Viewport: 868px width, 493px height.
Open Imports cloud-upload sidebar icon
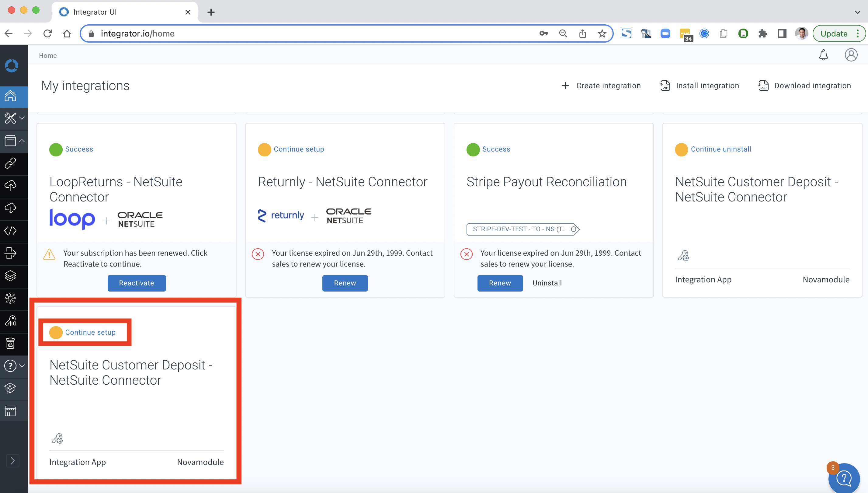[x=10, y=186]
